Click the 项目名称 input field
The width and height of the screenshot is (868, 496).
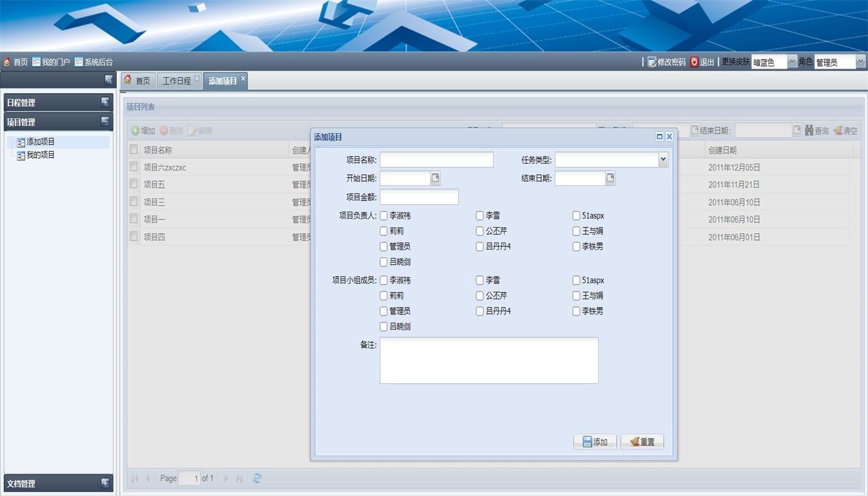point(436,160)
